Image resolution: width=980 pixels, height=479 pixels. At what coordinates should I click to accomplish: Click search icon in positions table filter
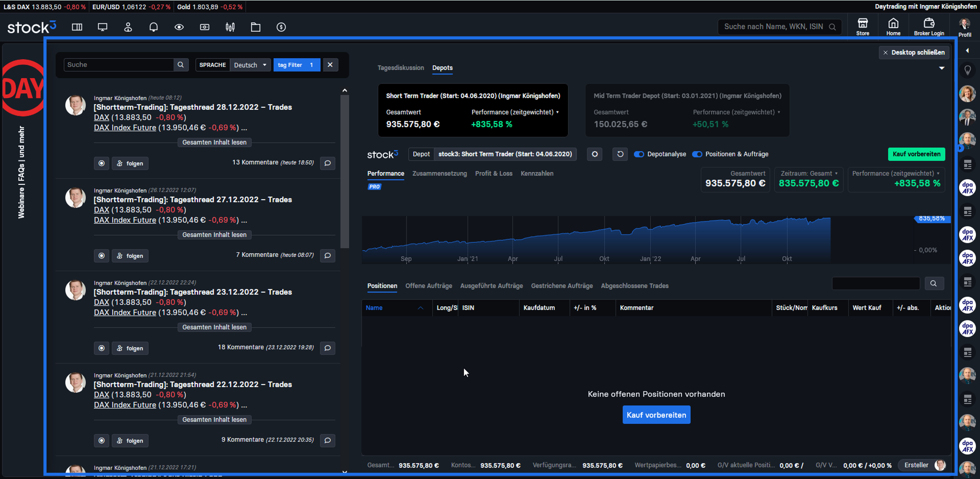coord(934,283)
